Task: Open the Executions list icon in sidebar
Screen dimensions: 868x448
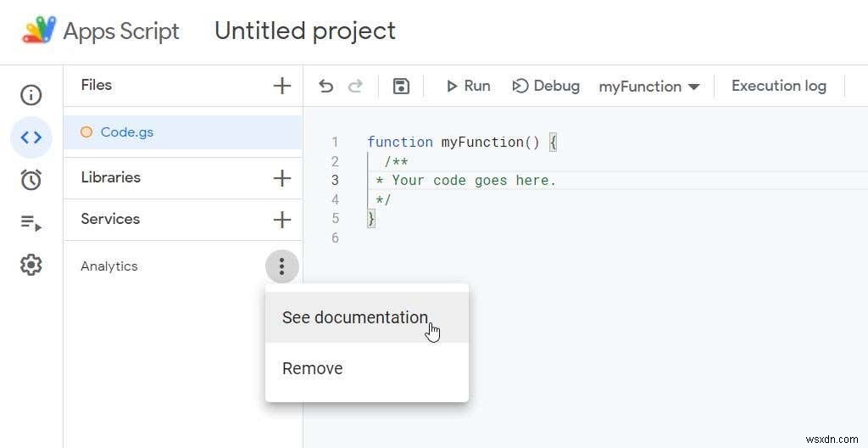Action: 31,222
